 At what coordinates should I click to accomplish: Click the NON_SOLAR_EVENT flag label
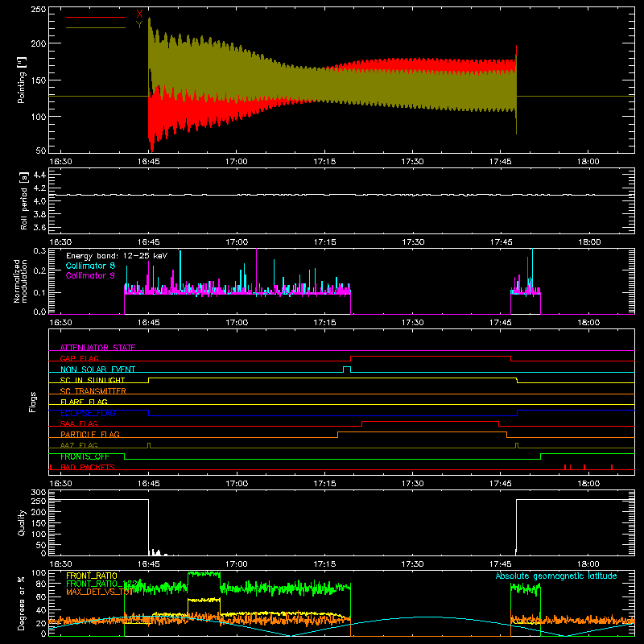[97, 369]
